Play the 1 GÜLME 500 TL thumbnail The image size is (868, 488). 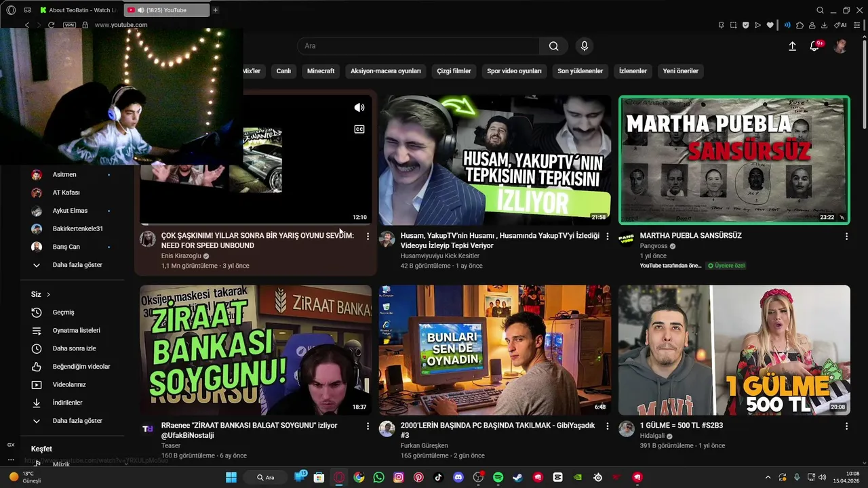pos(734,350)
